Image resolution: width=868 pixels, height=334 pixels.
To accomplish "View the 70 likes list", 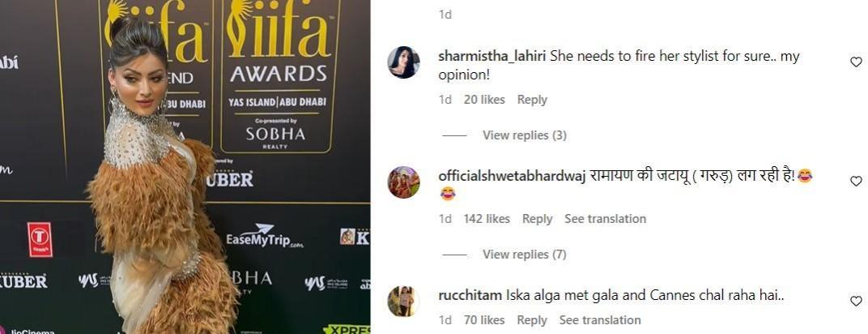I will coord(484,320).
